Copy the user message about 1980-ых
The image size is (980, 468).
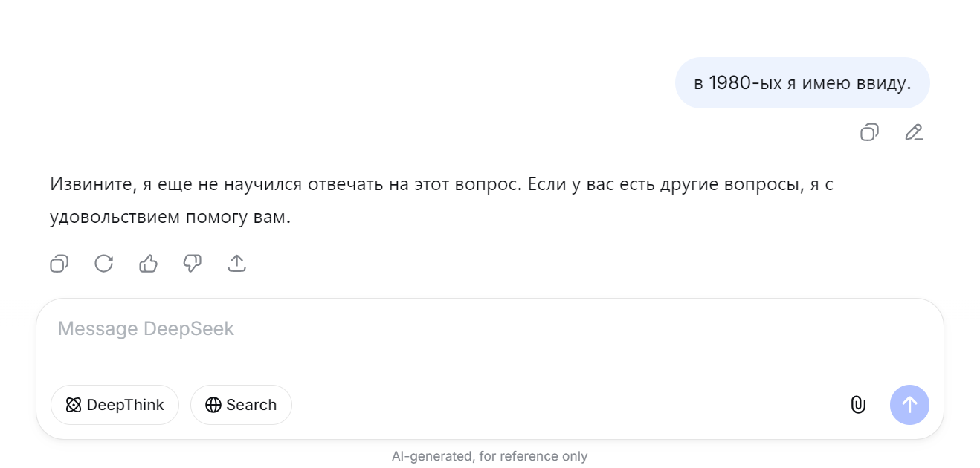pos(869,132)
